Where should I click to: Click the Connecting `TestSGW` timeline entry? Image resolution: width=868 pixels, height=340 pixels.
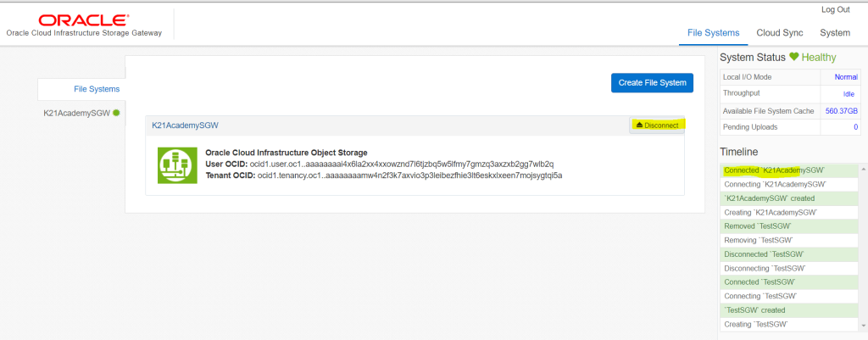pyautogui.click(x=789, y=296)
